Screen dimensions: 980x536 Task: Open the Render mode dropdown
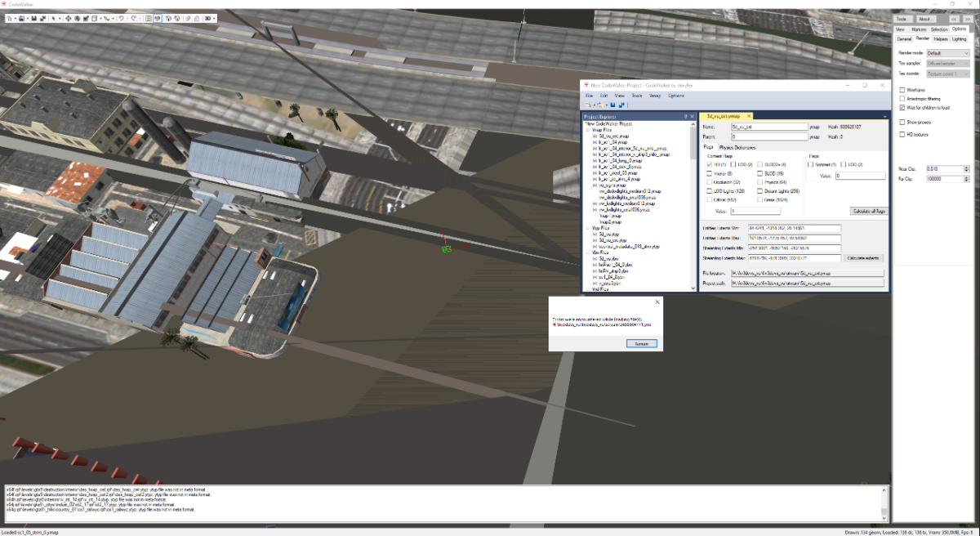click(x=947, y=53)
